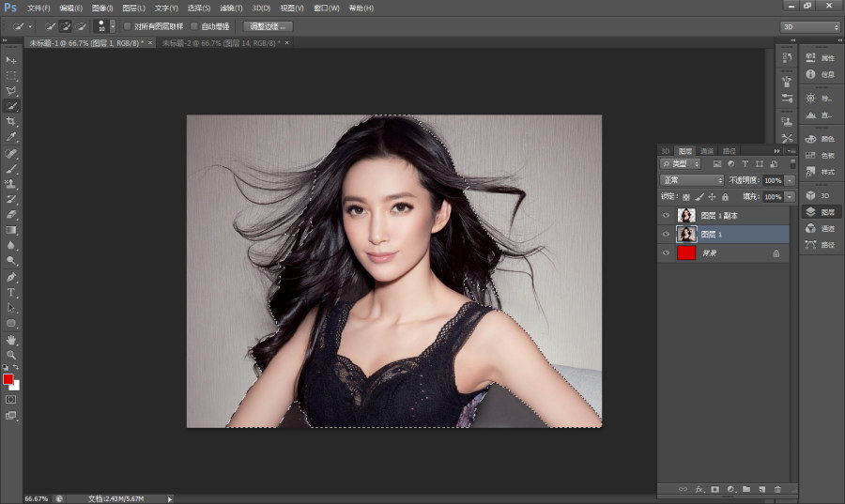Click the red foreground color swatch
This screenshot has height=504, width=845.
click(8, 379)
